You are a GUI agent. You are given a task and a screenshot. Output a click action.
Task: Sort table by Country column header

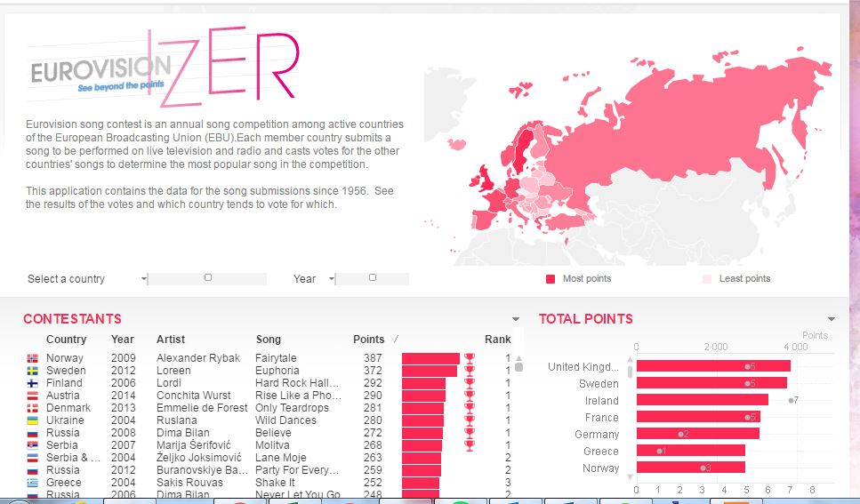pyautogui.click(x=67, y=340)
